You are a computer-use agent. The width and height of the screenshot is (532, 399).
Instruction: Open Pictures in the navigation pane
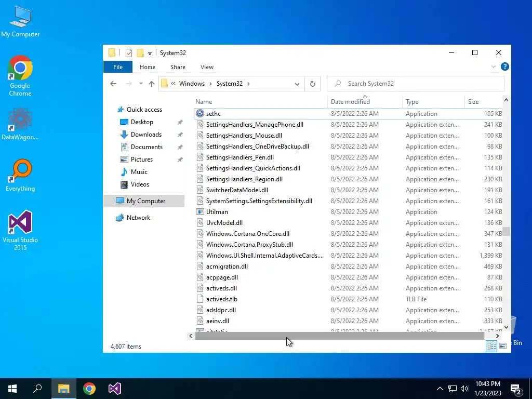point(141,159)
